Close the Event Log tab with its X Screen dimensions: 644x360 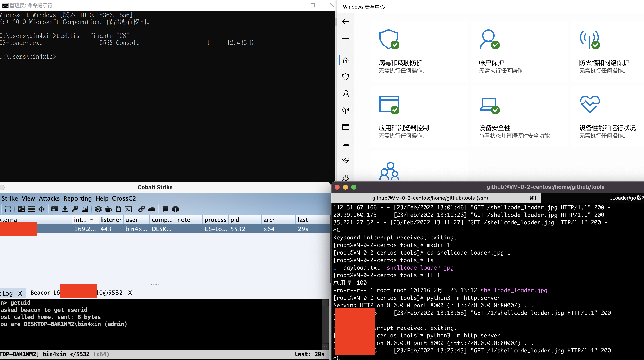tap(20, 293)
